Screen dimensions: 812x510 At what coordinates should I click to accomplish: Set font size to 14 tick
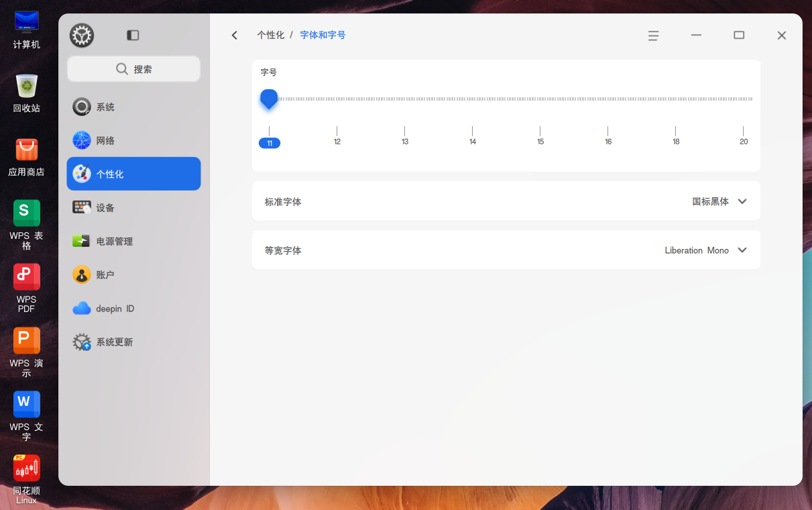pos(472,136)
